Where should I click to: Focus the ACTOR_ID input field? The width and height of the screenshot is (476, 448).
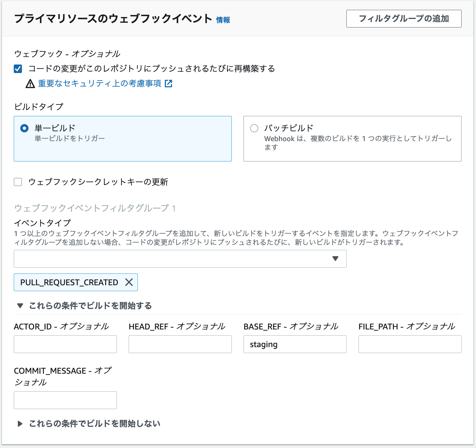coord(65,344)
